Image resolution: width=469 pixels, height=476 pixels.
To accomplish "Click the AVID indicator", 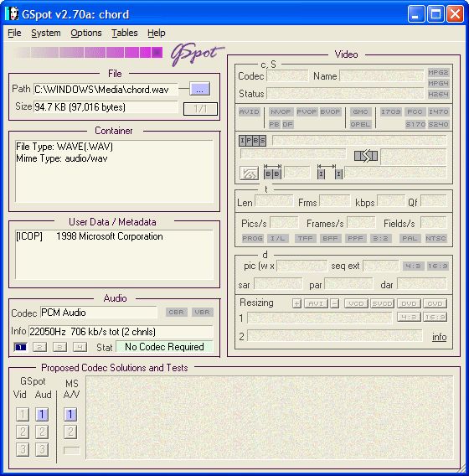I will 249,111.
